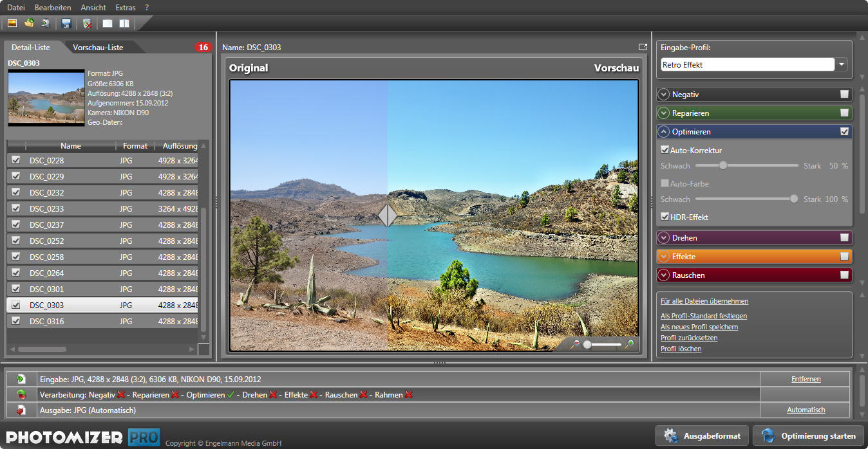
Task: Switch to single view layout icon
Action: tap(108, 24)
